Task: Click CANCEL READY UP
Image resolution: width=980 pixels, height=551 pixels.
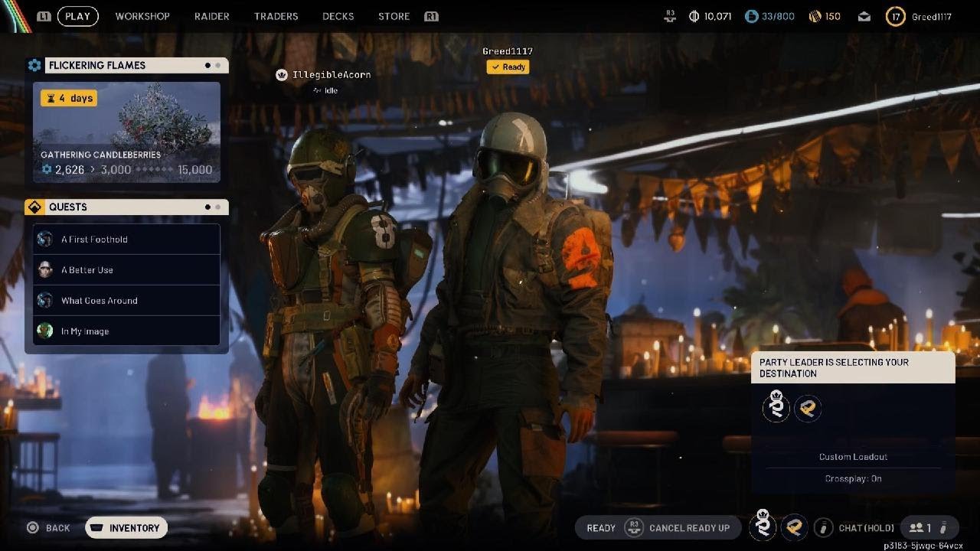Action: [x=690, y=528]
